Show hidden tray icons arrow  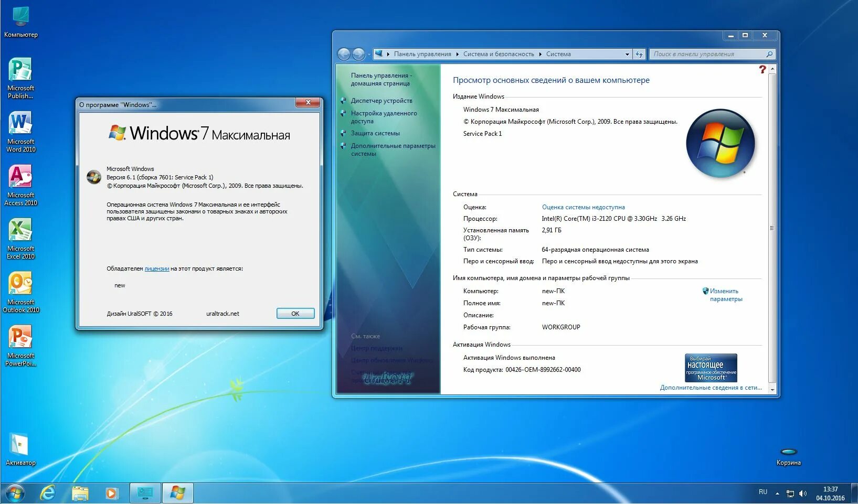pyautogui.click(x=777, y=493)
